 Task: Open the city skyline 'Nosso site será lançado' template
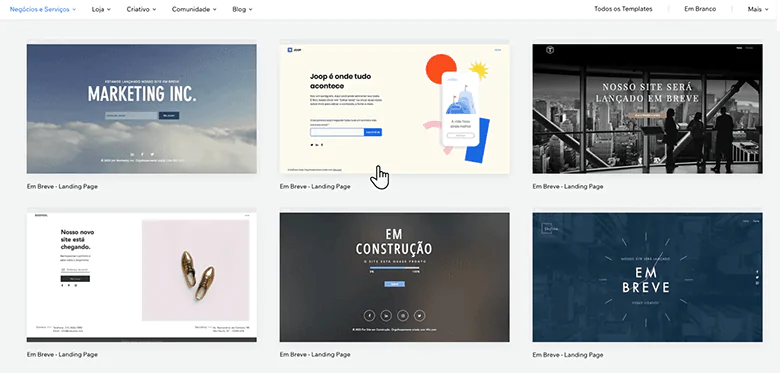click(647, 108)
